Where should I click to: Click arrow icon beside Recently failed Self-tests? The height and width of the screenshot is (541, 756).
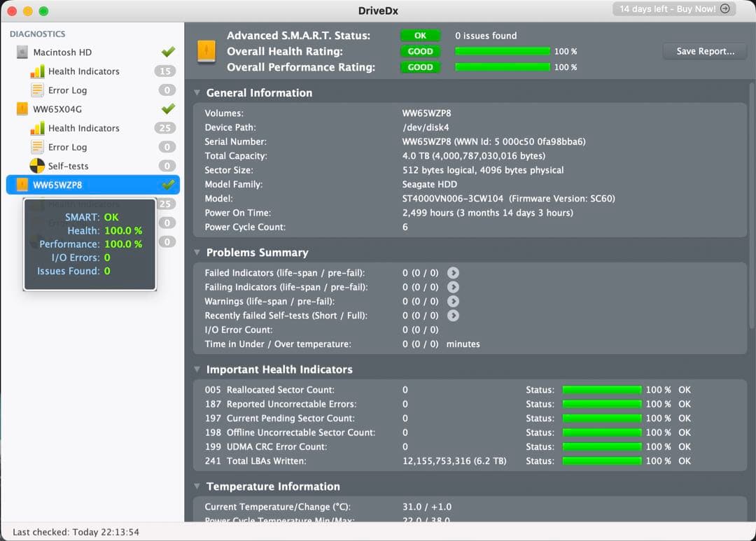coord(453,316)
